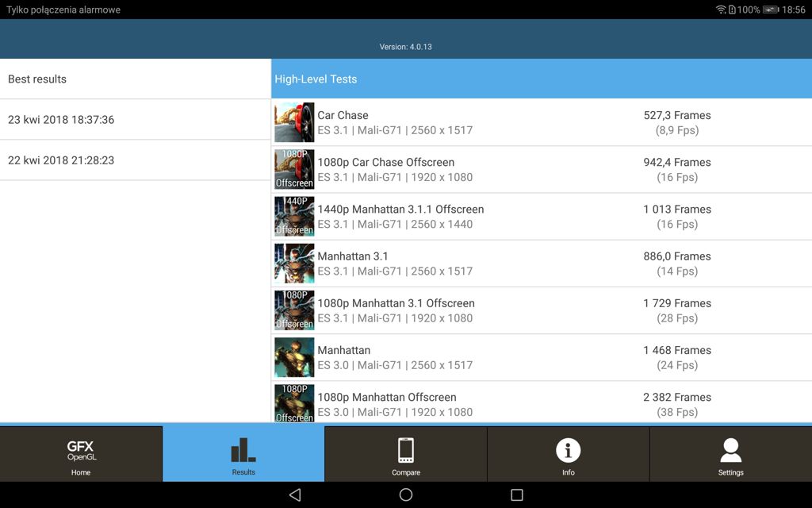812x508 pixels.
Task: Open the Car Chase thumbnail
Action: pos(294,122)
